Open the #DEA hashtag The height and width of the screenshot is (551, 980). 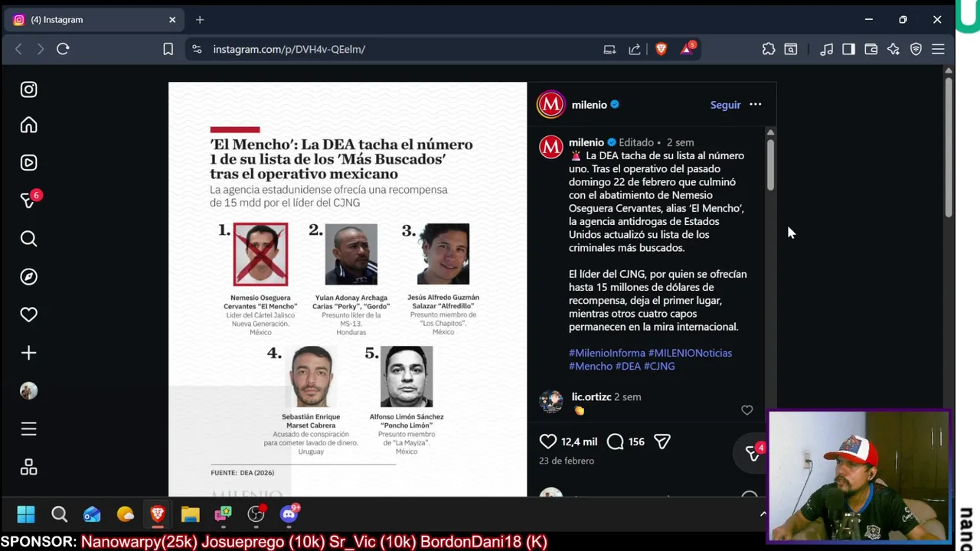coord(628,366)
